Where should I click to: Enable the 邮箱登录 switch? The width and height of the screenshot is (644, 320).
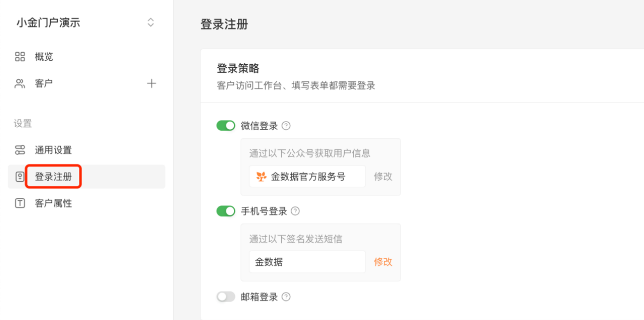pos(226,297)
